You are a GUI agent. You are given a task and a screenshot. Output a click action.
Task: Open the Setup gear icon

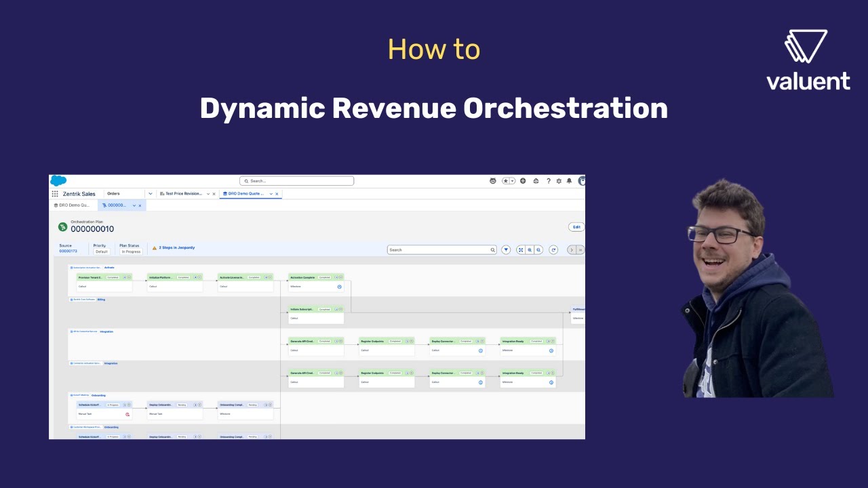[559, 181]
